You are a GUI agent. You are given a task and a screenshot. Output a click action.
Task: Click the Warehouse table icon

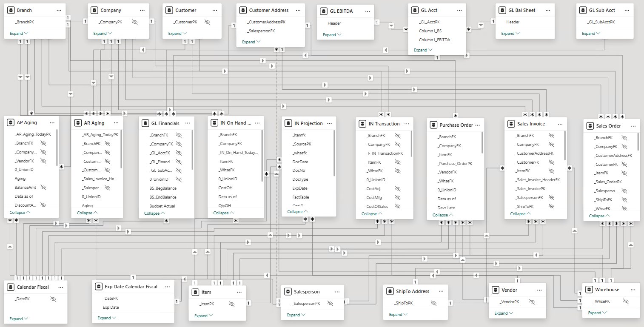click(589, 289)
